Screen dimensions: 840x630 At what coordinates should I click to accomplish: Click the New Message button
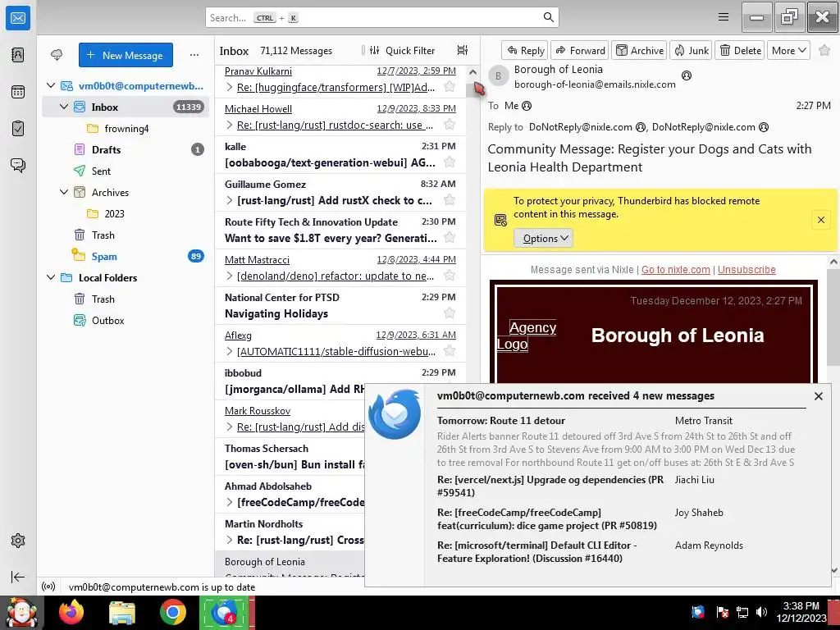point(126,55)
